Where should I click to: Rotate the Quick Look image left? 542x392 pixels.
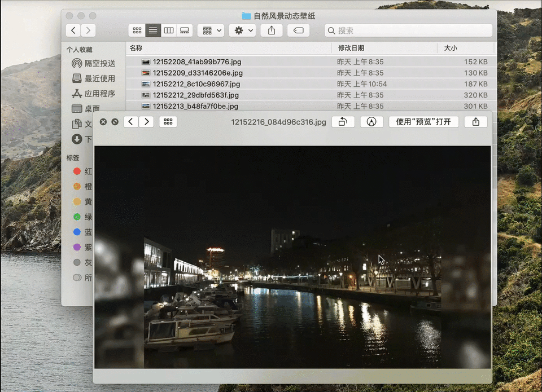tap(343, 122)
